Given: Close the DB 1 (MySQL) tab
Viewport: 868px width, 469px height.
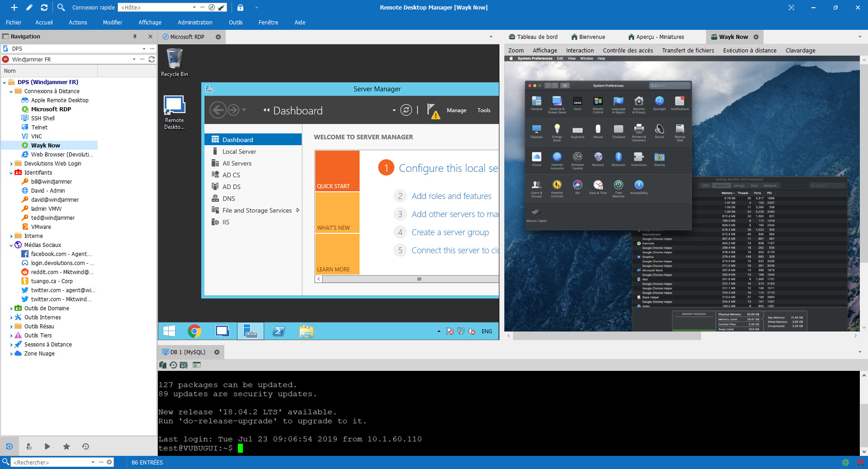Looking at the screenshot, I should tap(217, 352).
